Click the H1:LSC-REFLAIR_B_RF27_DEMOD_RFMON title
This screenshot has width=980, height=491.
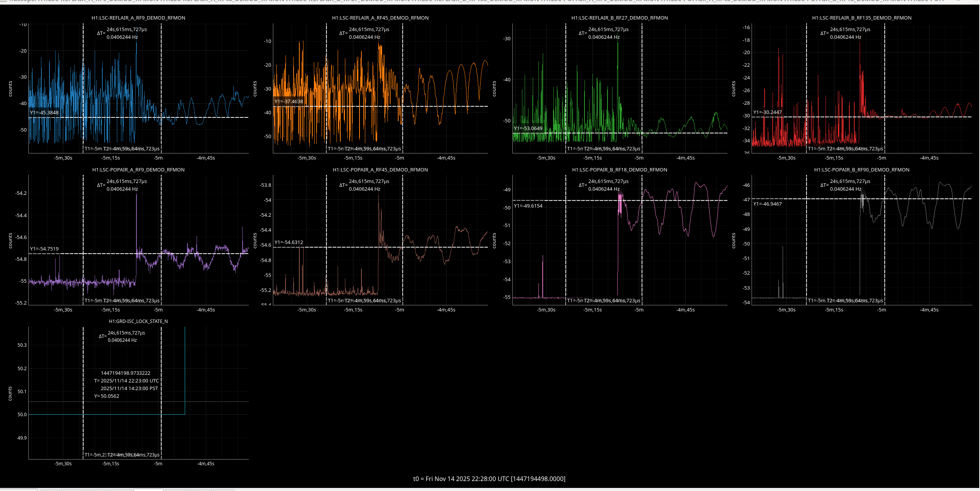[x=619, y=18]
